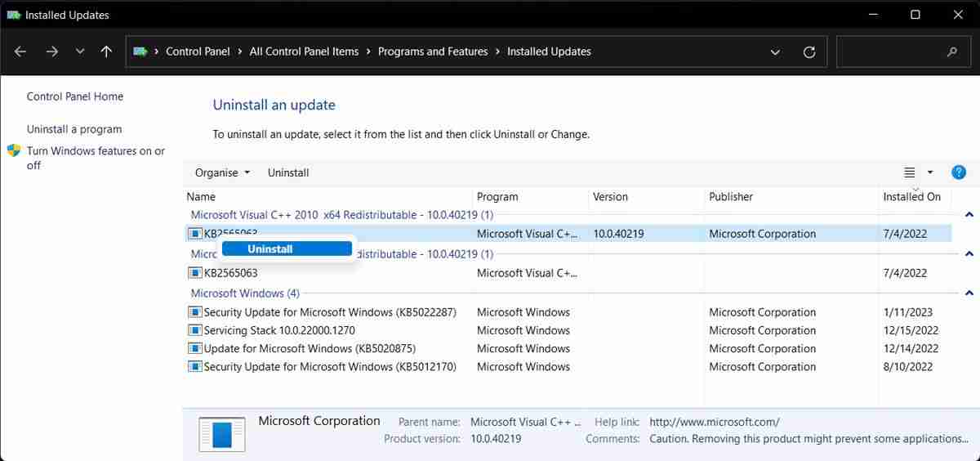Open Control Panel Home link
Screen dimensions: 980x461
(75, 96)
